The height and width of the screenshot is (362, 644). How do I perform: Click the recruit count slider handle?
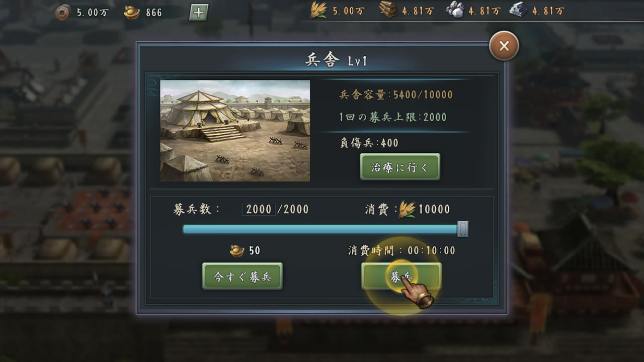pos(463,229)
